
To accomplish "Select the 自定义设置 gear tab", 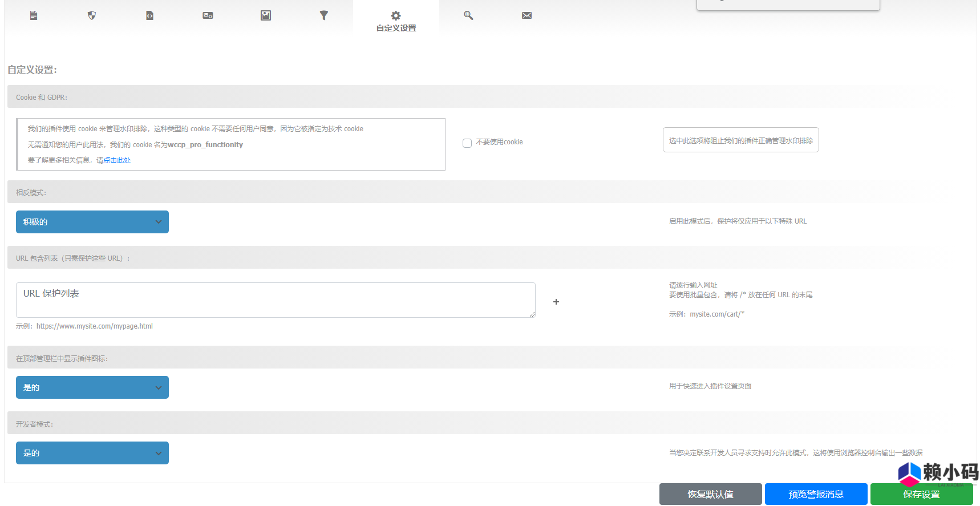I will coord(396,21).
